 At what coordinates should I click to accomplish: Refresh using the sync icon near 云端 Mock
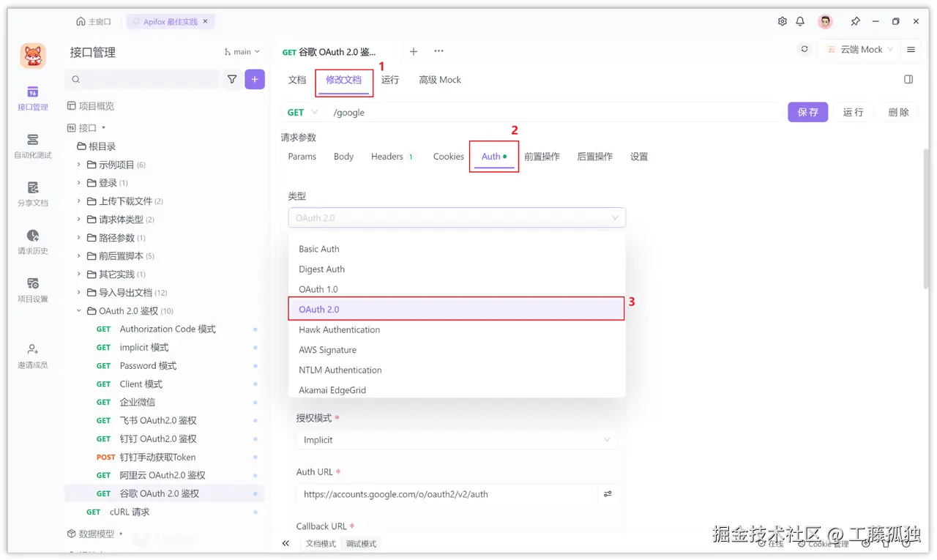point(805,49)
